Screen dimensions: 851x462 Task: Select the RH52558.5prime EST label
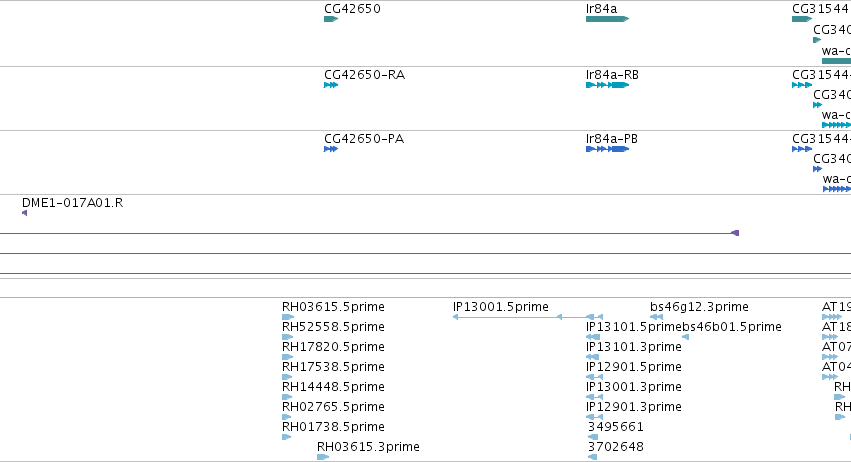333,327
